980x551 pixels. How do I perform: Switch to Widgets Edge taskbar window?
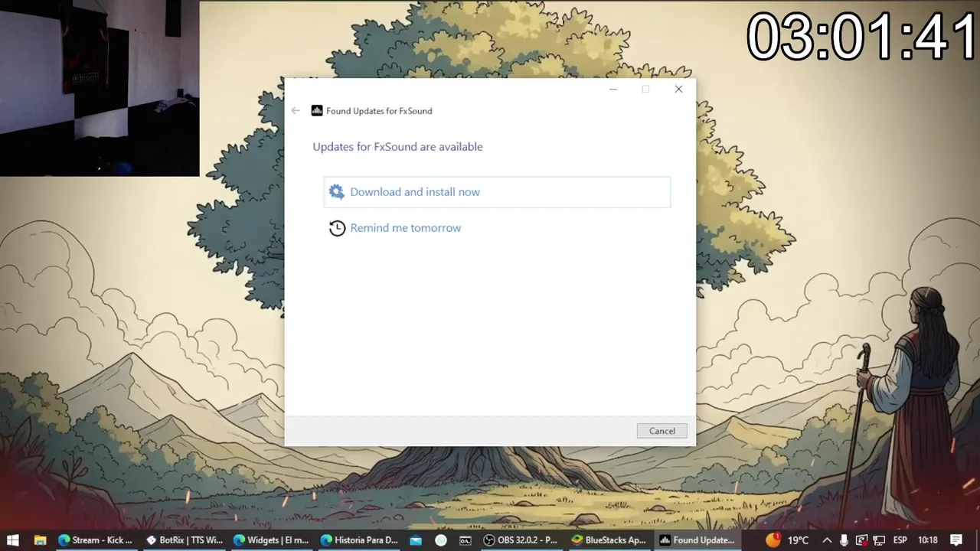click(272, 540)
